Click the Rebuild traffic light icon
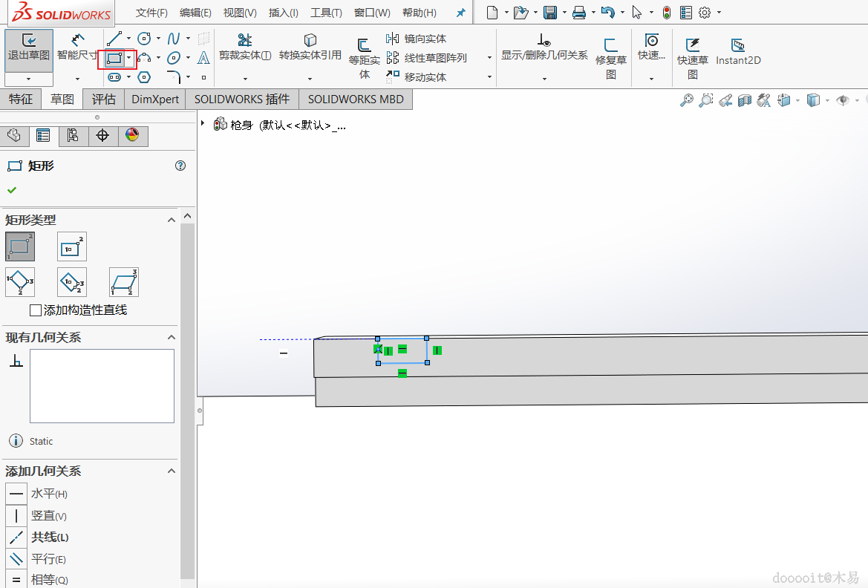The height and width of the screenshot is (588, 868). (666, 13)
